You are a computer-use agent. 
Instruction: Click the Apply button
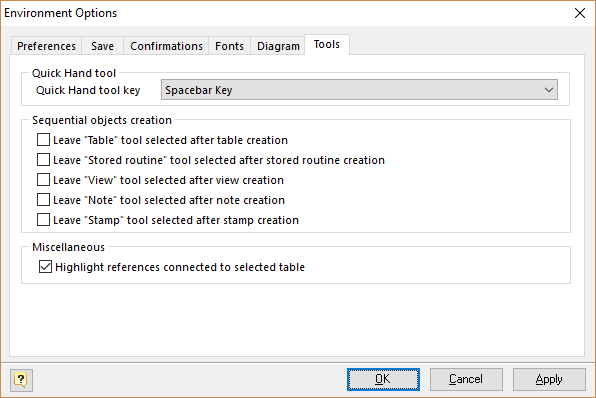pos(549,379)
